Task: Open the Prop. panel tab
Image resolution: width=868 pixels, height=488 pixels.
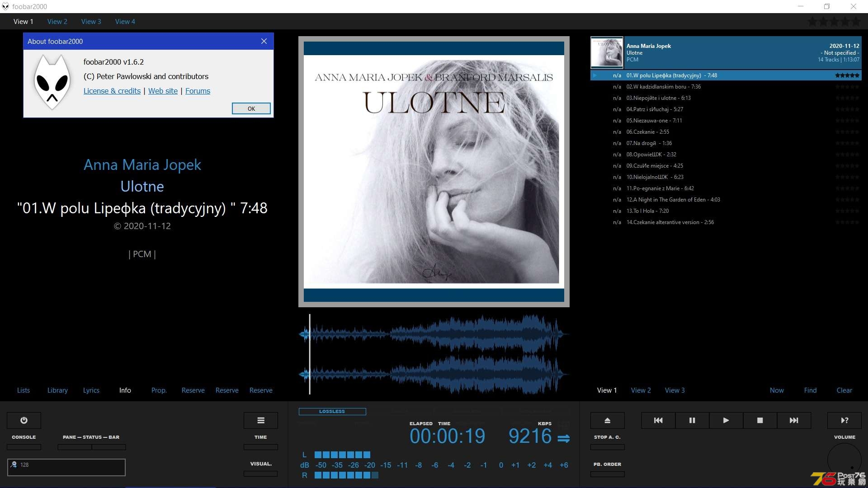Action: tap(159, 390)
